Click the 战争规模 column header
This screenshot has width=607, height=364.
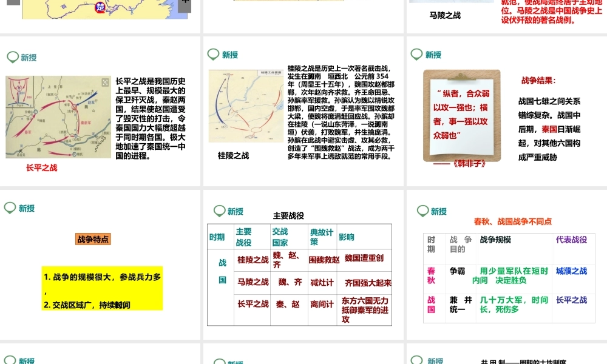pos(495,240)
